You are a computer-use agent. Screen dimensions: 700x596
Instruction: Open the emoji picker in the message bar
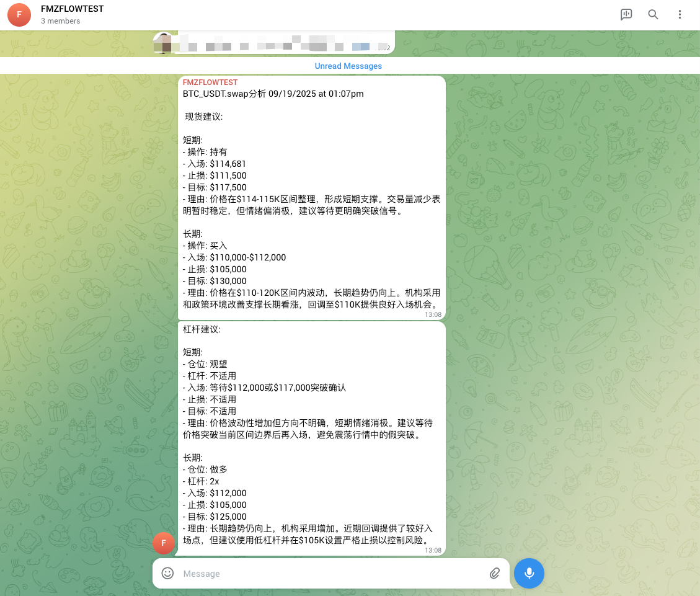tap(167, 573)
